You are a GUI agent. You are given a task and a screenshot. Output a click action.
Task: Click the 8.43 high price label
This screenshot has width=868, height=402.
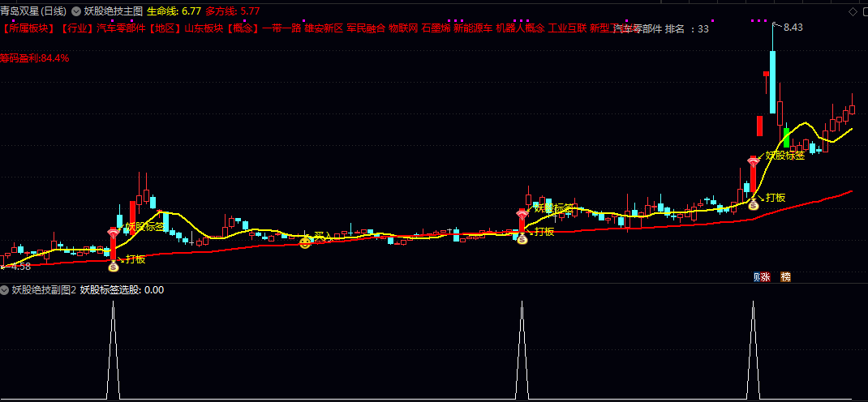(793, 27)
